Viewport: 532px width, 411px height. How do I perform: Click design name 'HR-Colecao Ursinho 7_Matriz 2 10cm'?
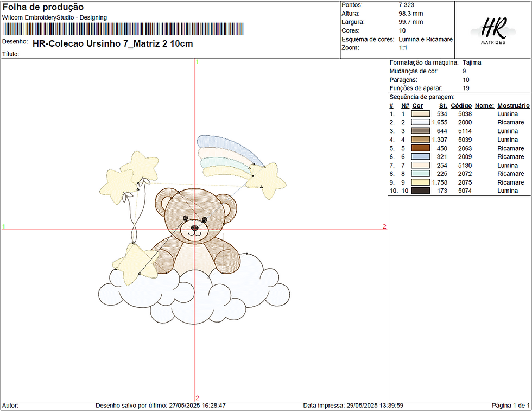click(113, 43)
